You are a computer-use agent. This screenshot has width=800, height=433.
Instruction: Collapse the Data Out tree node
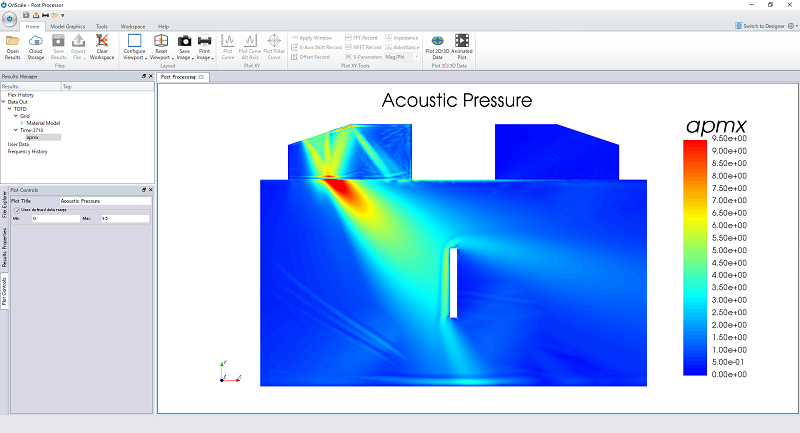[x=4, y=102]
